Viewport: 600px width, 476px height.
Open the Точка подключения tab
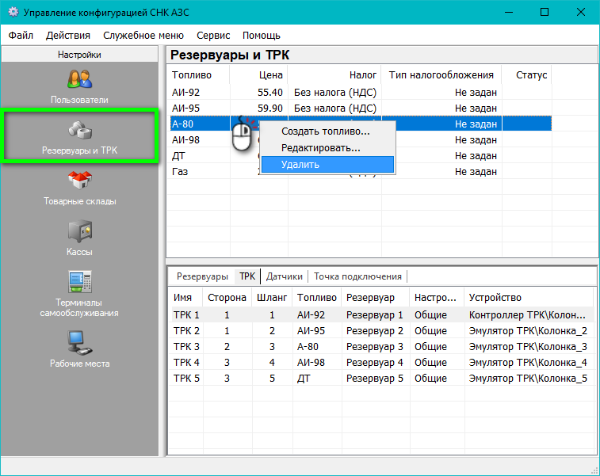(358, 276)
